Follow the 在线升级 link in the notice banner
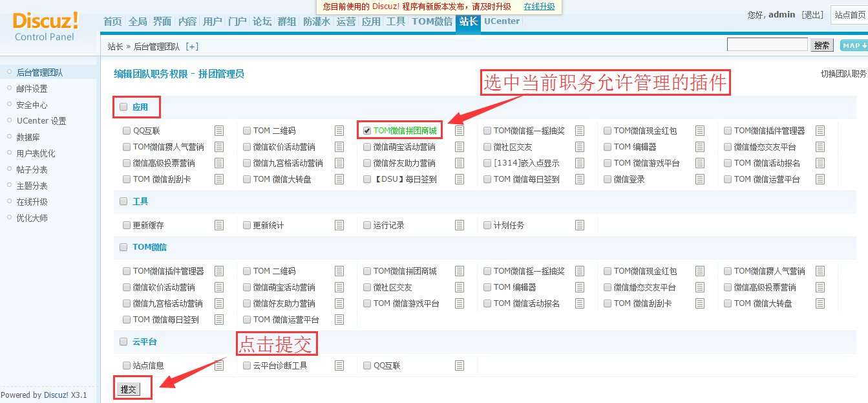The width and height of the screenshot is (868, 403). pos(539,6)
